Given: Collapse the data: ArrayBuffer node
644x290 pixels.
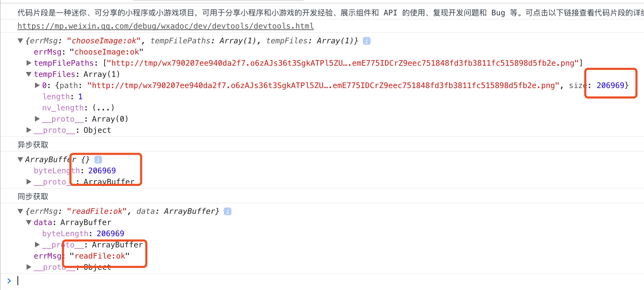Looking at the screenshot, I should (29, 223).
